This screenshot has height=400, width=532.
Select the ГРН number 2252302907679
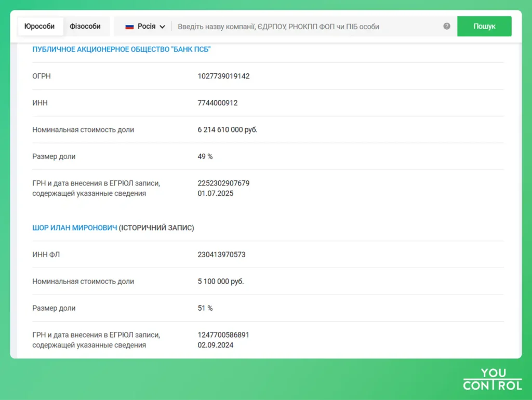223,183
